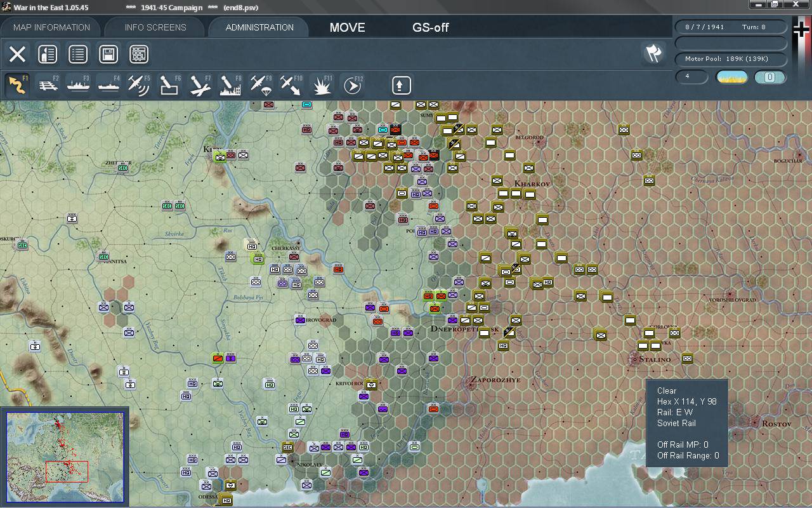The image size is (812, 508).
Task: Click the Cherkassy town label
Action: coord(285,248)
